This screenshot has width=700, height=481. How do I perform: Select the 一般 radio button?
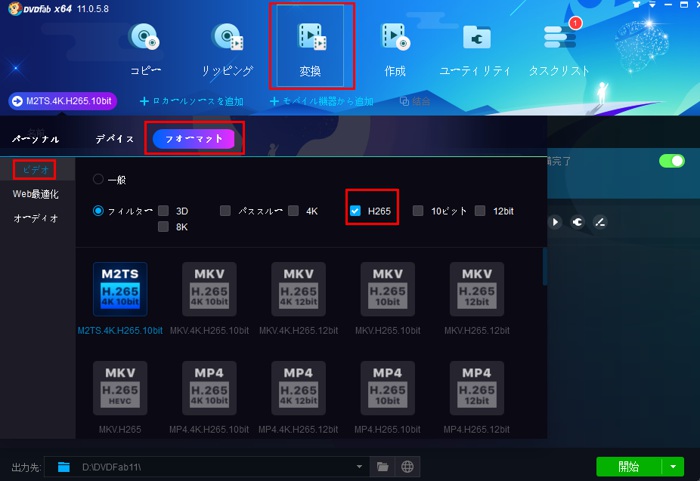click(x=98, y=180)
